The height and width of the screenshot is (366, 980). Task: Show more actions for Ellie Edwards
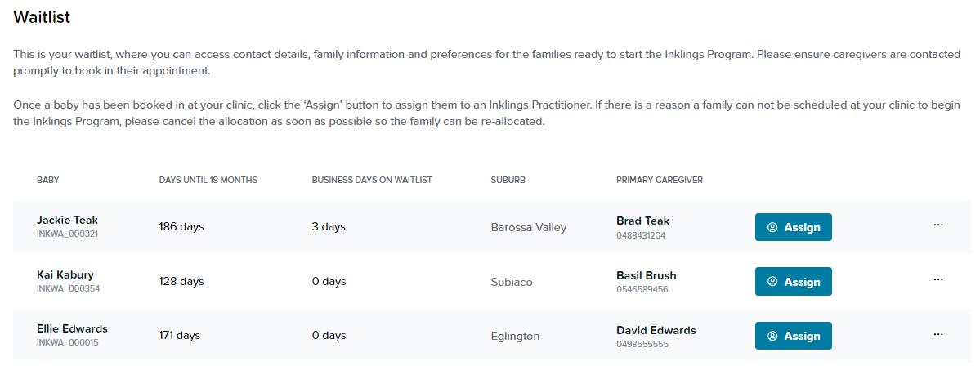[937, 334]
